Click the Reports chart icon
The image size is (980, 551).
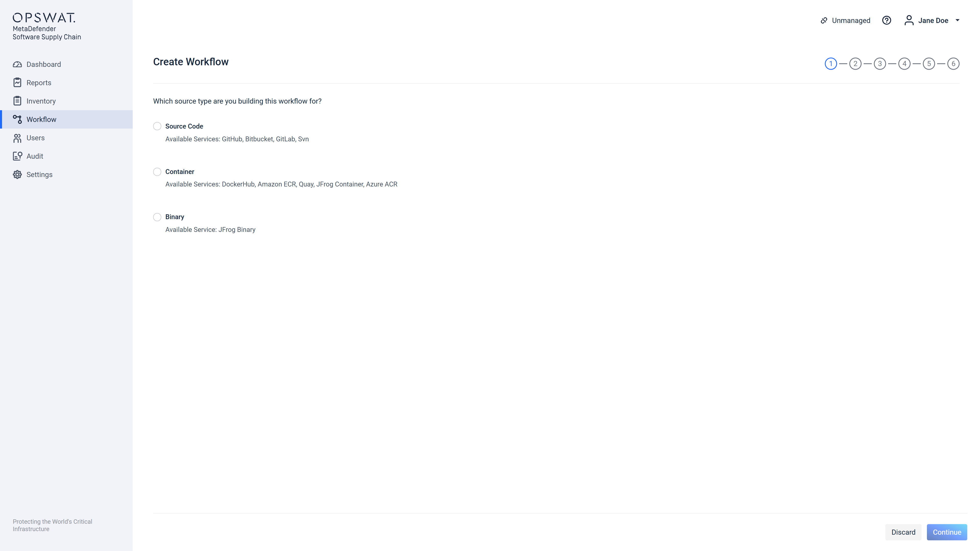17,82
